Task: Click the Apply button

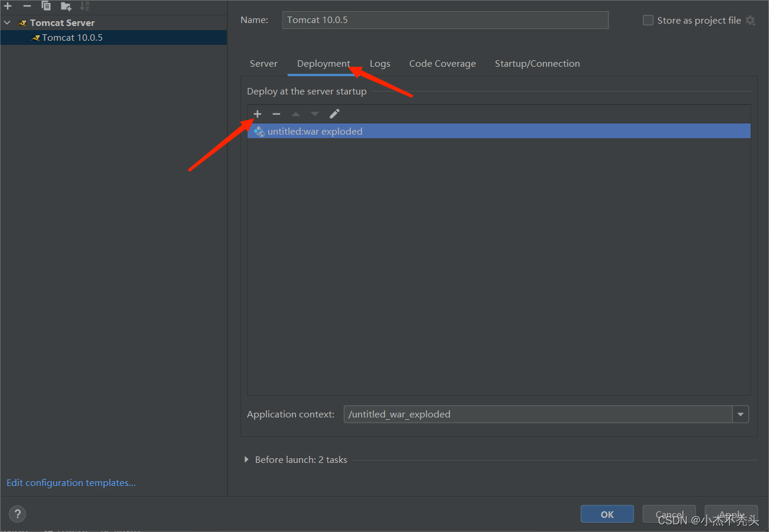Action: tap(731, 514)
